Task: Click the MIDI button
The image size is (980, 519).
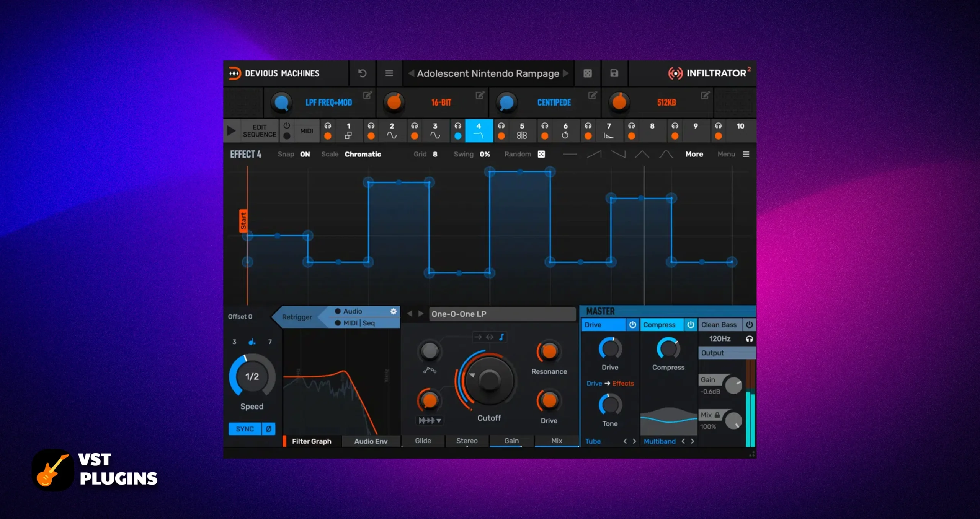Action: tap(307, 131)
